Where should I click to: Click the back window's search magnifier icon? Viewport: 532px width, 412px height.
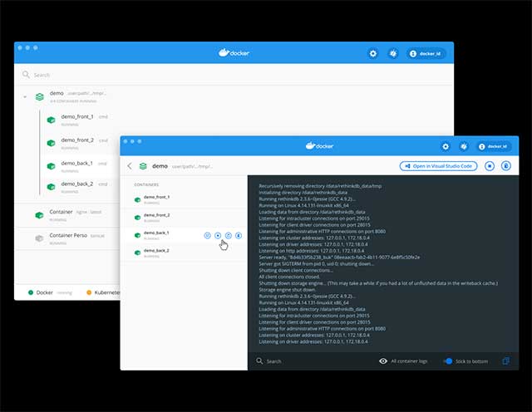[x=26, y=74]
